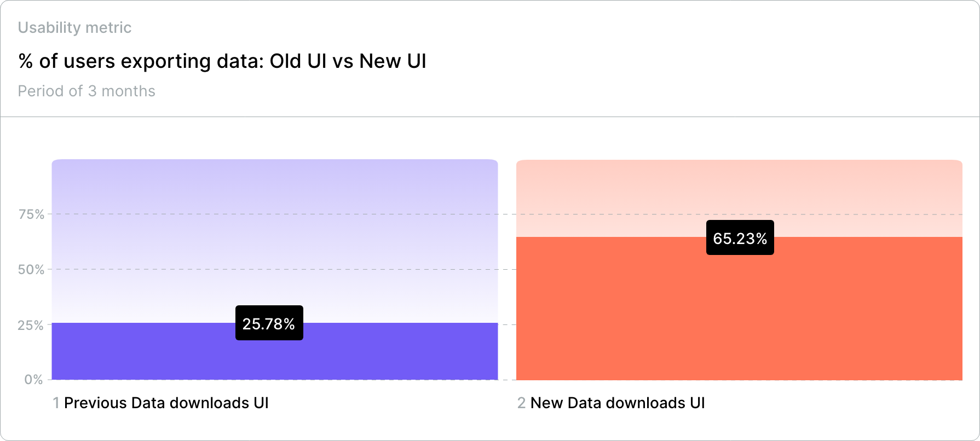980x441 pixels.
Task: Click the Previous Data downloads UI label
Action: click(x=166, y=403)
